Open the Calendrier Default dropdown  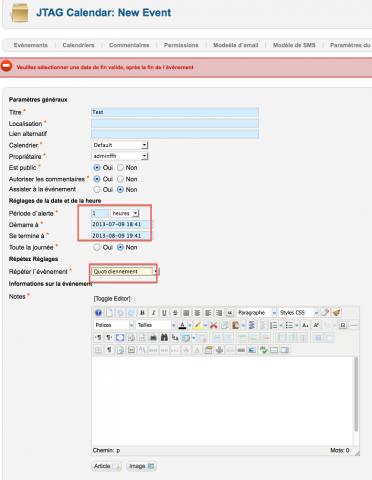(120, 145)
